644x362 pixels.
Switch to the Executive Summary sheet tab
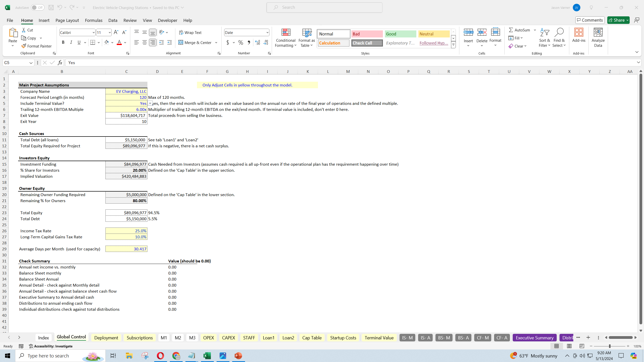535,338
